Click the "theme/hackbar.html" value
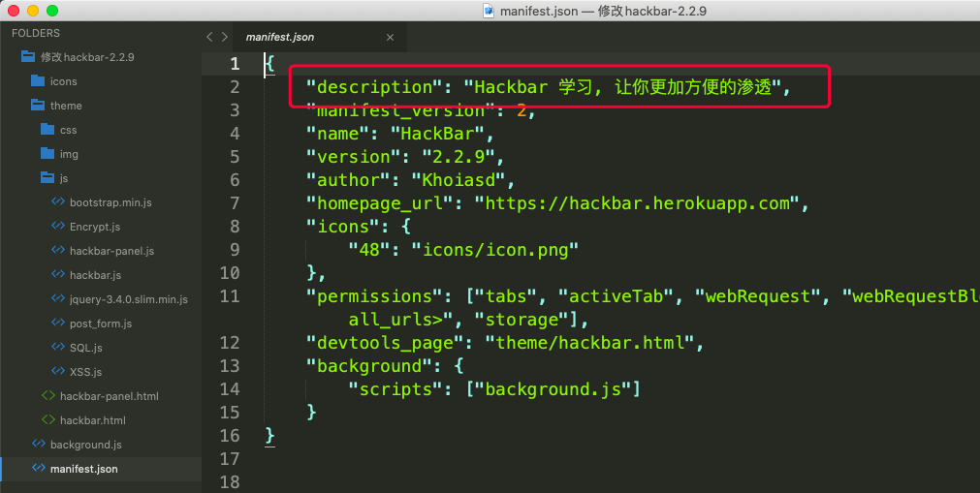This screenshot has height=493, width=980. 589,343
